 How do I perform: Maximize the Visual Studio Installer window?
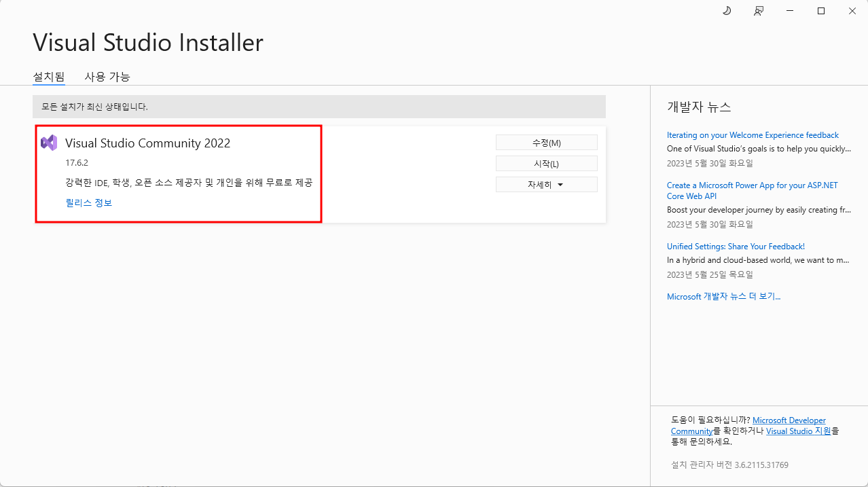click(x=821, y=11)
